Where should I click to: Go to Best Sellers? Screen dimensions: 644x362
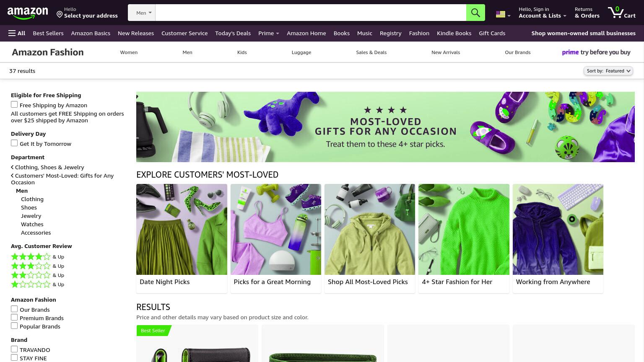click(x=48, y=33)
